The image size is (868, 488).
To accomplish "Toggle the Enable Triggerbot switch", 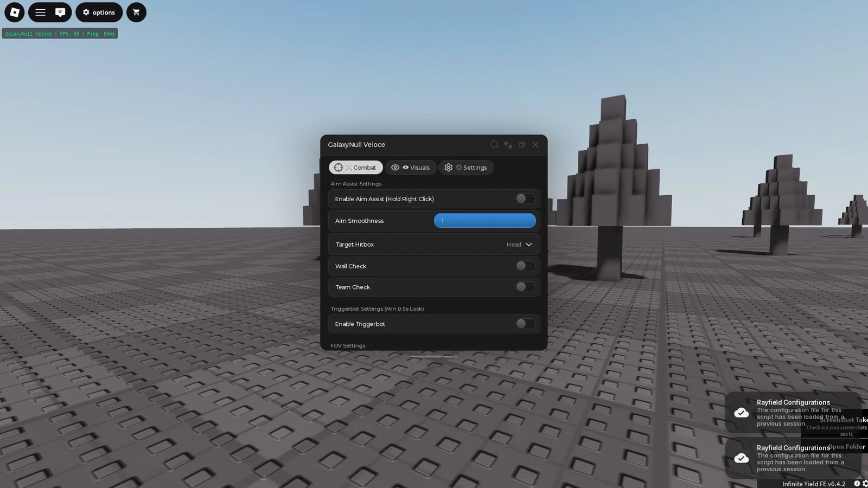I will coord(525,324).
